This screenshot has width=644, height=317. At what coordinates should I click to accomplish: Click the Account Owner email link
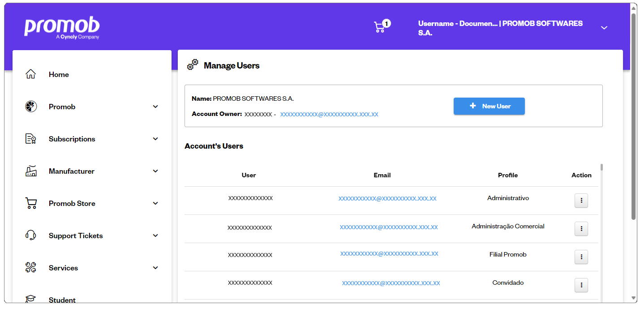(x=329, y=114)
